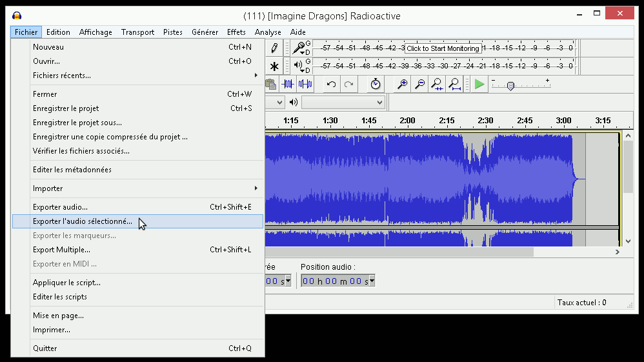Click horizontal scrollbar right arrow

coord(617,252)
